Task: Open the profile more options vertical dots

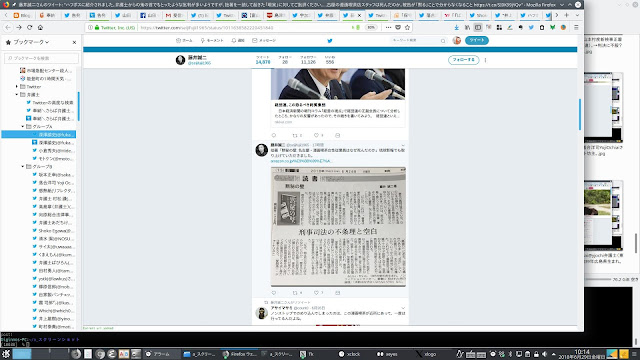Action: pos(485,60)
